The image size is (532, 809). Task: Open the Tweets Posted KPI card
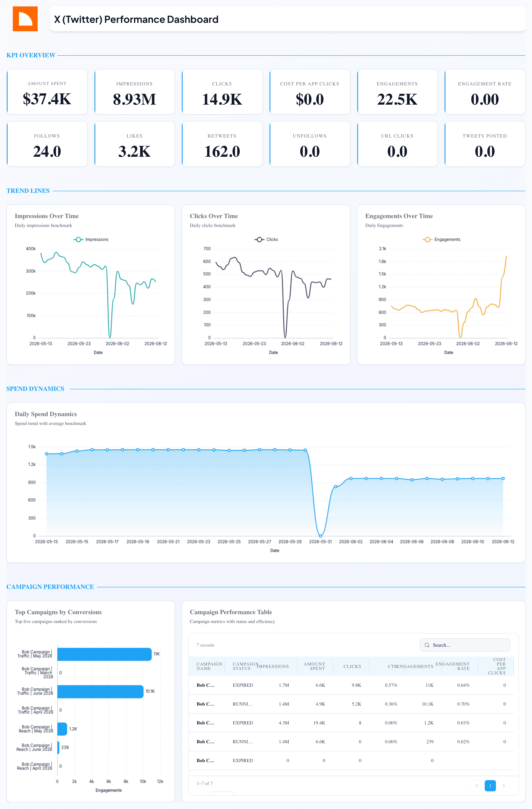[x=485, y=144]
